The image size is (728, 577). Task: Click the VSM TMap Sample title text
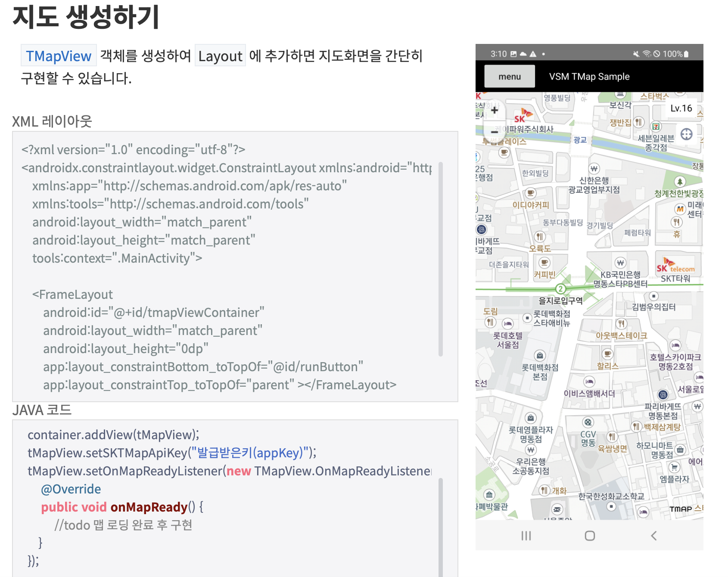point(589,76)
